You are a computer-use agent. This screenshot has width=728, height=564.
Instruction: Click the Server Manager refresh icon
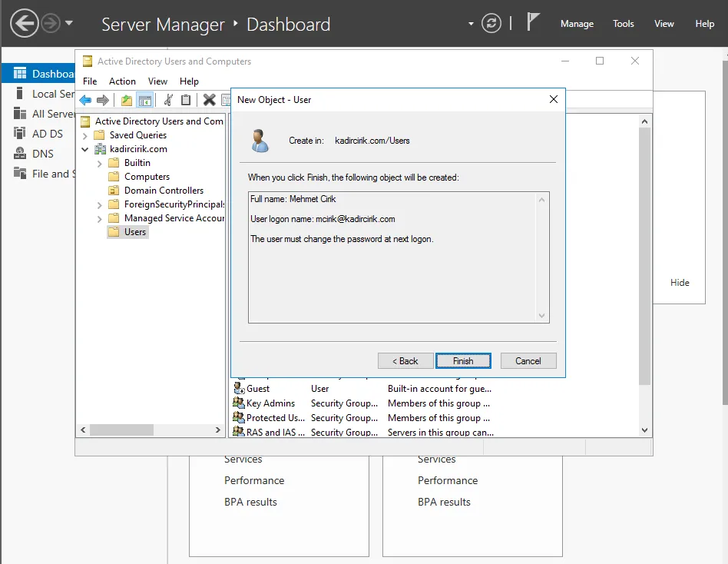491,23
